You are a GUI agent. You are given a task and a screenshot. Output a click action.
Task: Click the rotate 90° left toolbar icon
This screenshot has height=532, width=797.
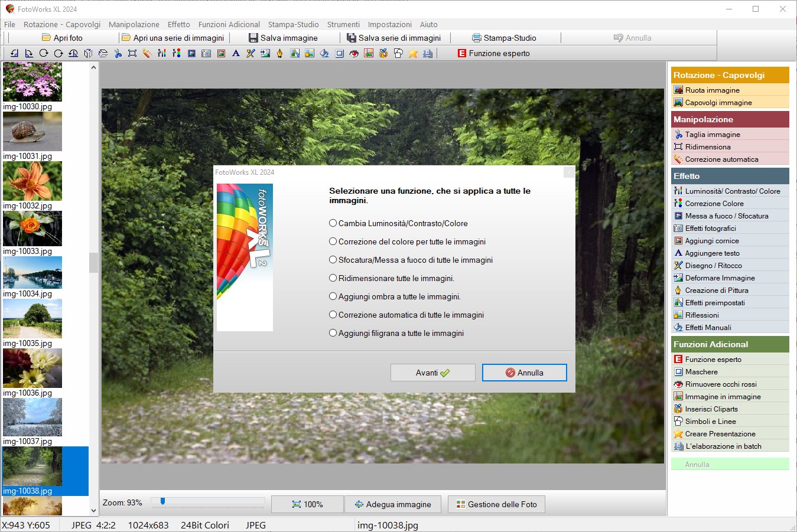[14, 53]
